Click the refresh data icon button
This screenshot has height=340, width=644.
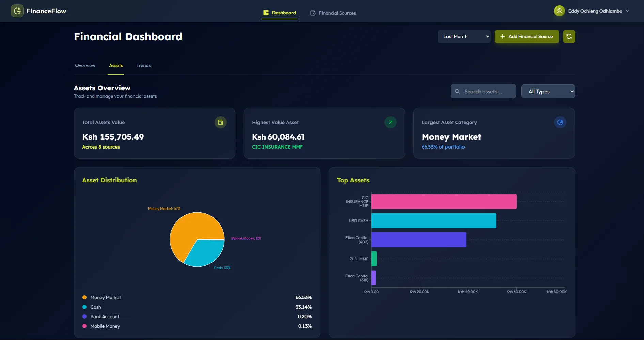click(569, 36)
